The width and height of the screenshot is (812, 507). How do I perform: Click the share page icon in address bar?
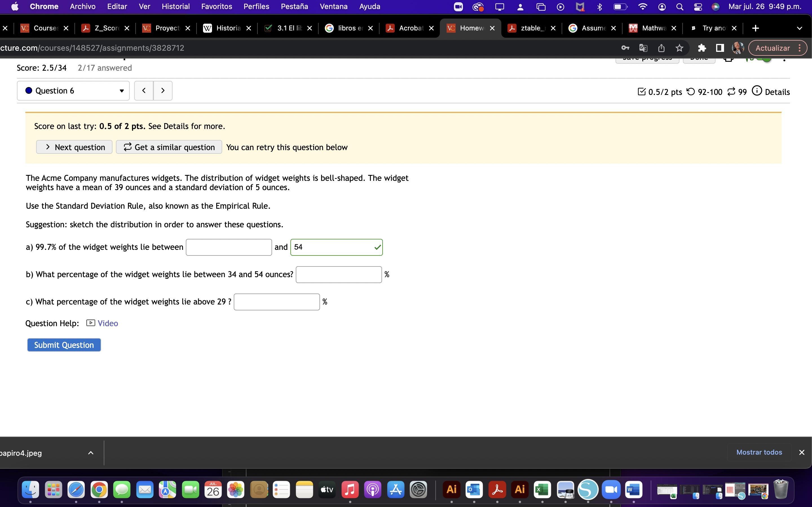[661, 48]
